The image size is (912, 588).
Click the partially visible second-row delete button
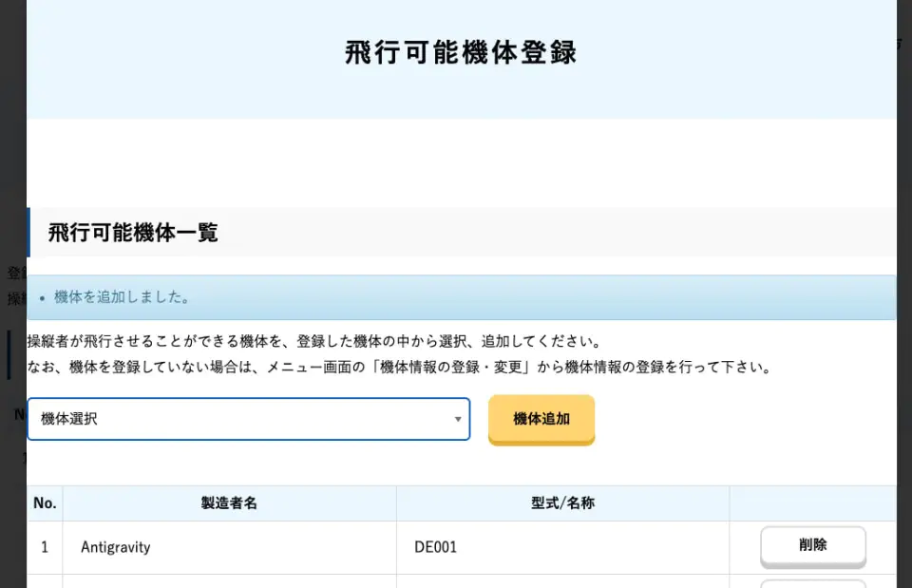pyautogui.click(x=812, y=583)
